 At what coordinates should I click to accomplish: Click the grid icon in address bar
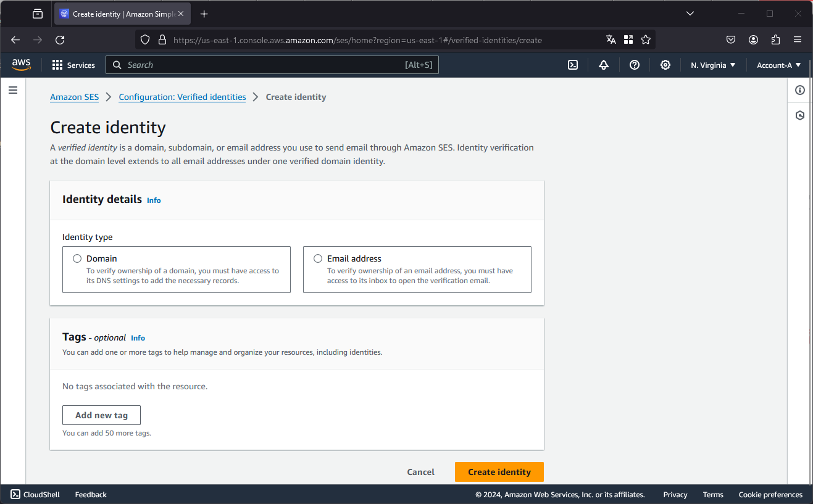pos(628,39)
